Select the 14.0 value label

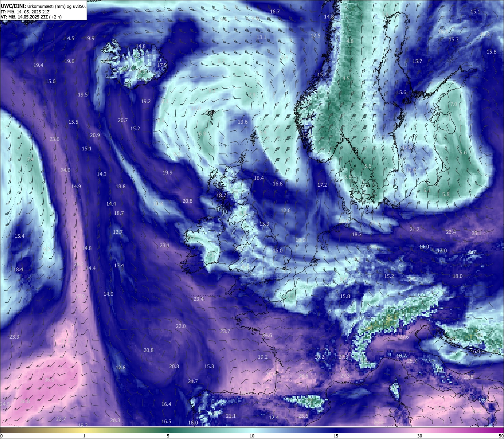pyautogui.click(x=108, y=294)
